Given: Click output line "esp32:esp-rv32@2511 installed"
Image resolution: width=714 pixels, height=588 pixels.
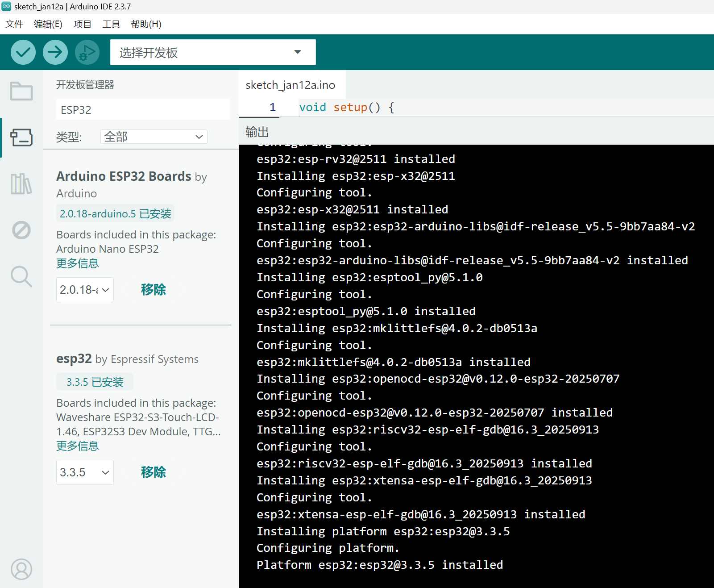Looking at the screenshot, I should click(x=356, y=159).
